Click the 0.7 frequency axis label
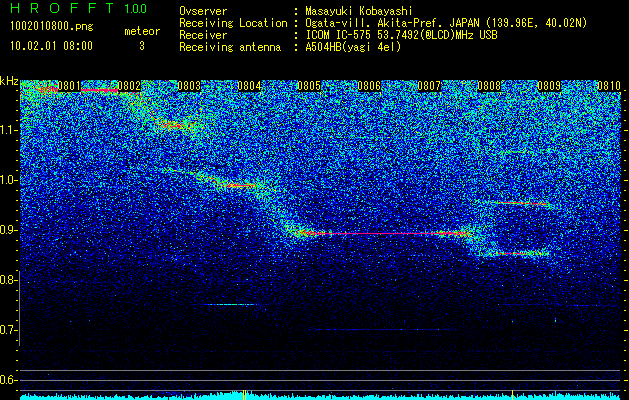The width and height of the screenshot is (629, 400). [x=9, y=330]
